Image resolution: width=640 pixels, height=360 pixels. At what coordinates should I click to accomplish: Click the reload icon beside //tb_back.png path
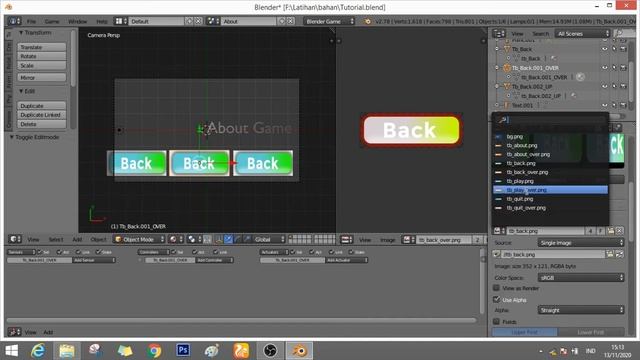tap(620, 254)
